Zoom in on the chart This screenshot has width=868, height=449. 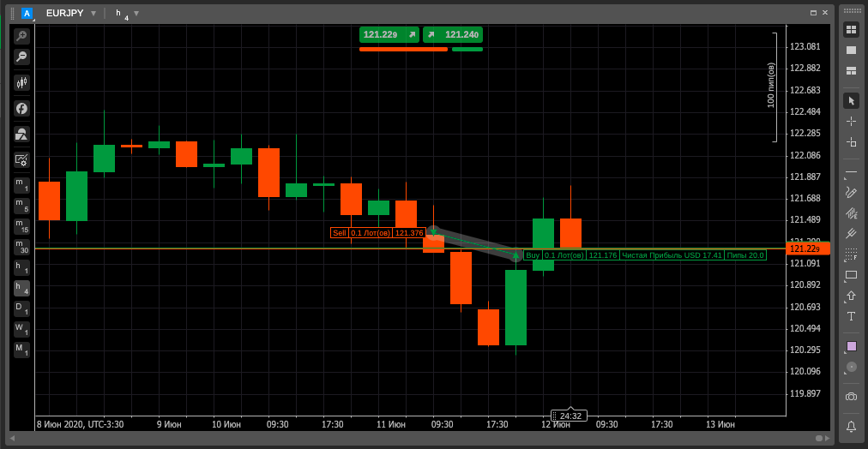point(21,37)
